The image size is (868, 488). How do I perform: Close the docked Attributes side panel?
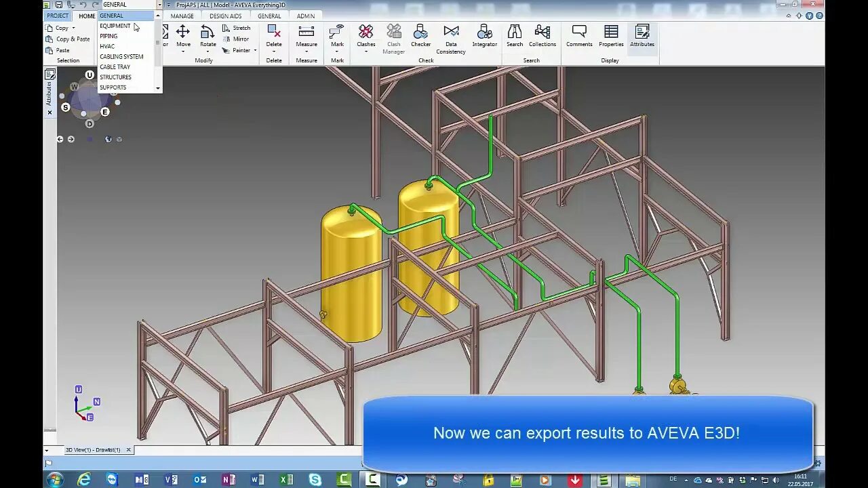coord(49,113)
